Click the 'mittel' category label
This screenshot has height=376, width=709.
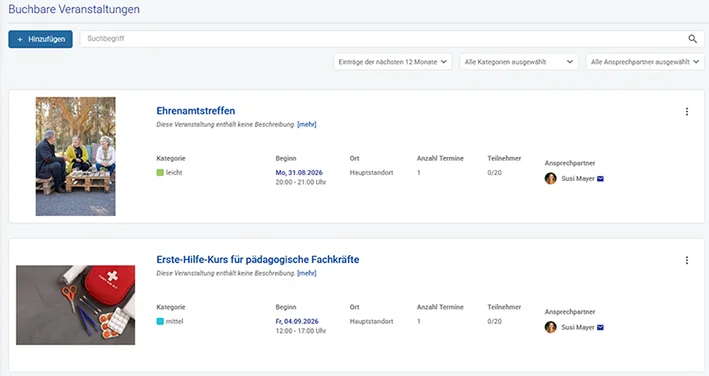(175, 321)
